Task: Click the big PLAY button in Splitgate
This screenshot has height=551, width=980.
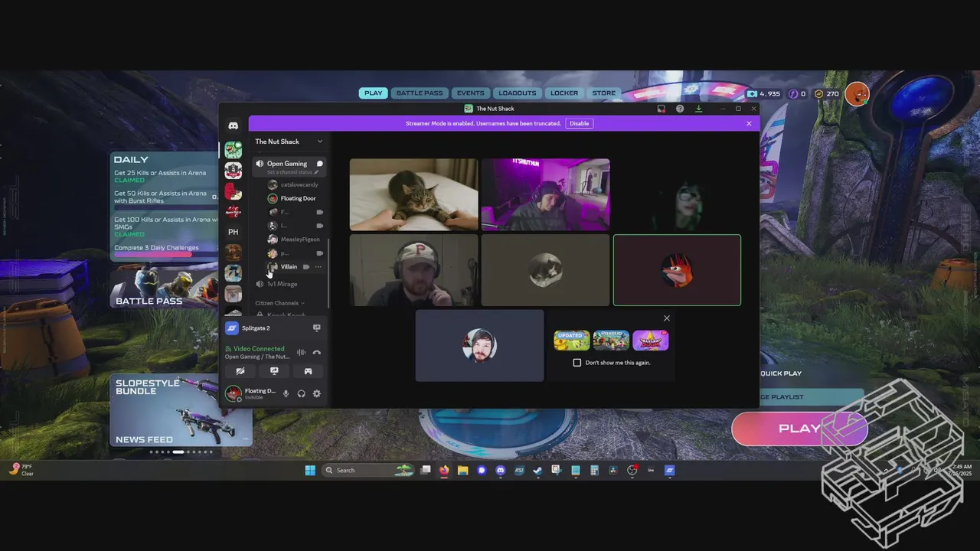Action: 799,429
